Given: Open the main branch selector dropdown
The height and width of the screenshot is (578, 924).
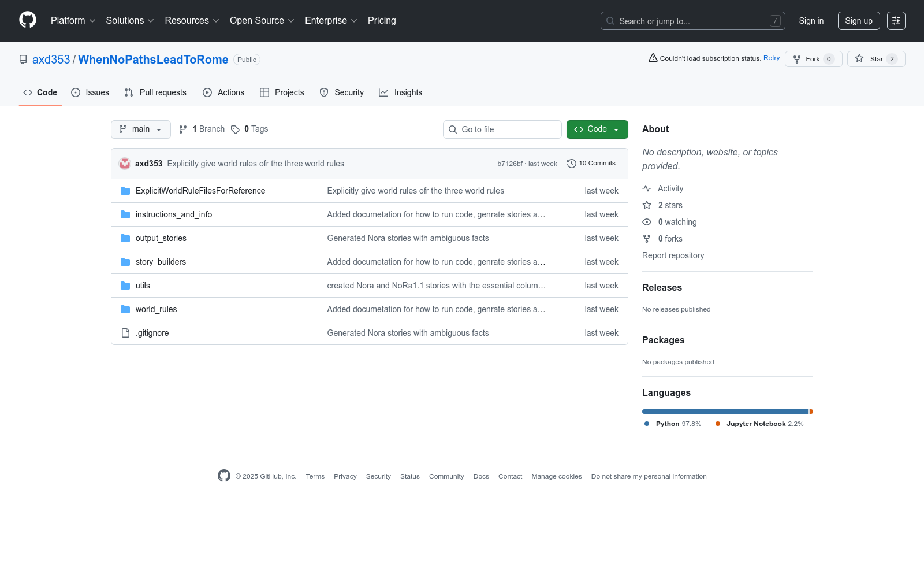Looking at the screenshot, I should point(141,129).
